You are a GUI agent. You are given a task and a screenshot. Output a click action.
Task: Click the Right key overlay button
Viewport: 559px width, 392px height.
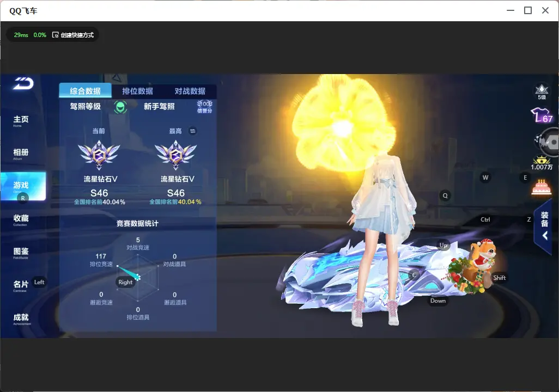coord(125,282)
